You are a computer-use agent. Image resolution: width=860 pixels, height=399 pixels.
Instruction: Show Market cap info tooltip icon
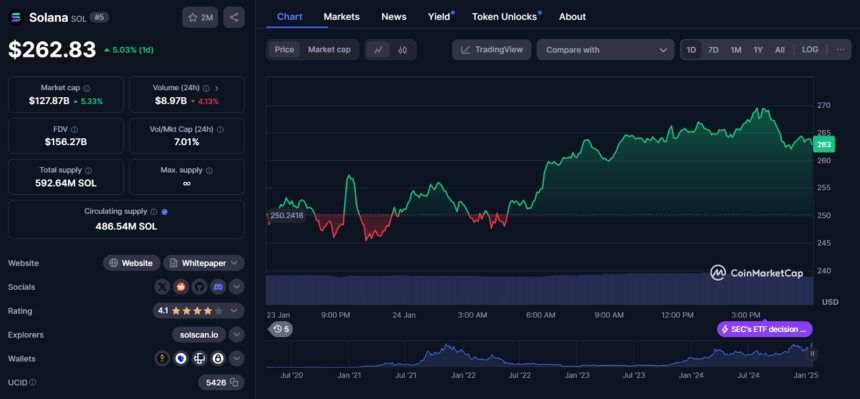pos(87,88)
